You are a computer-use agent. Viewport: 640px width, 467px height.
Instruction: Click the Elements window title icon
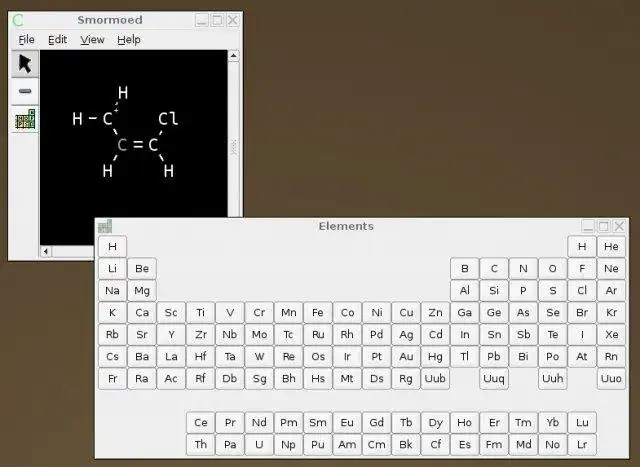click(105, 226)
